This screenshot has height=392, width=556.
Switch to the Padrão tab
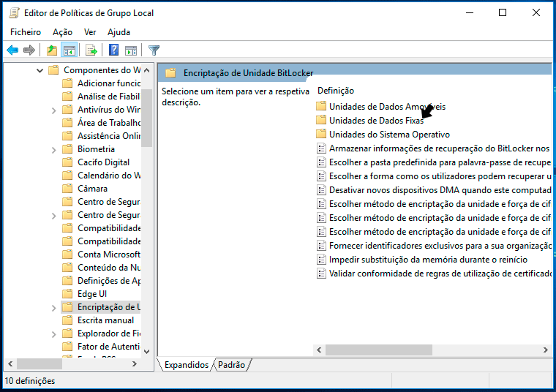[x=232, y=365]
